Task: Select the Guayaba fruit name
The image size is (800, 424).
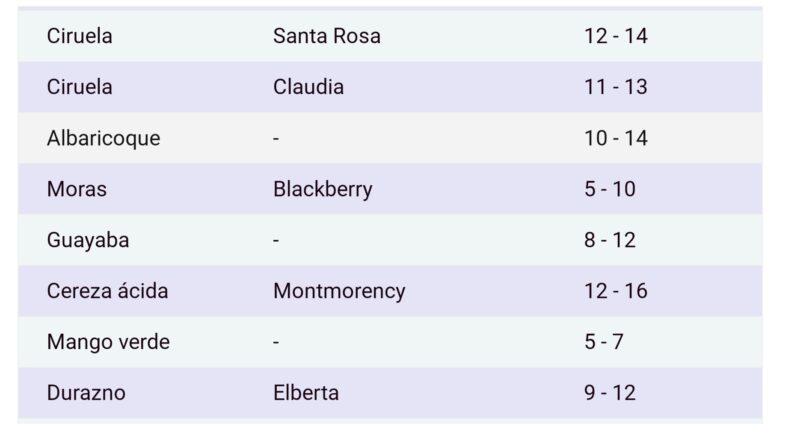Action: pyautogui.click(x=88, y=240)
